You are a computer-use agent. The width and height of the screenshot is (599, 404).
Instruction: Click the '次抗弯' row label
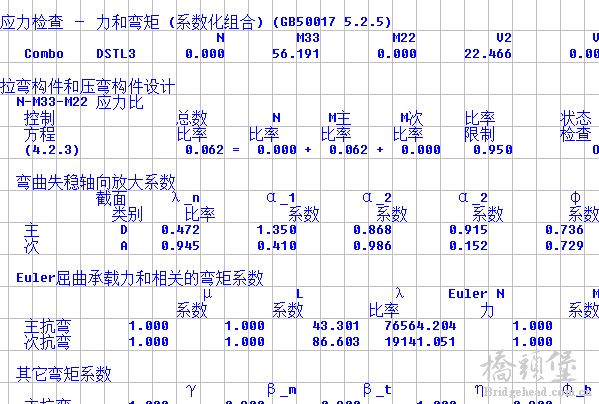pos(47,342)
